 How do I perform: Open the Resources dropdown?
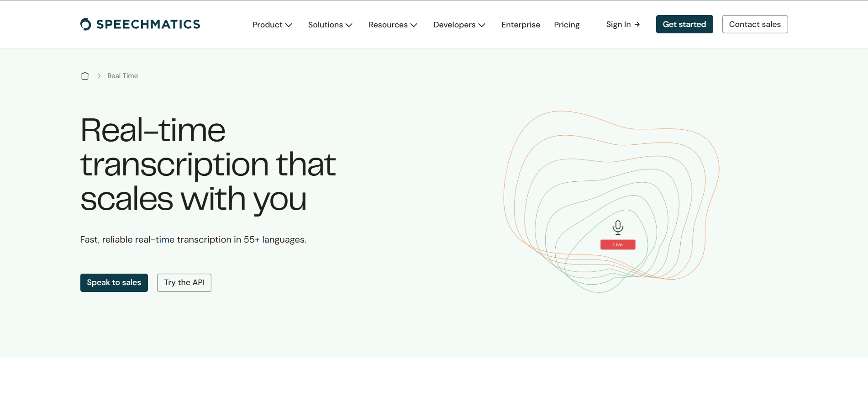pyautogui.click(x=393, y=25)
